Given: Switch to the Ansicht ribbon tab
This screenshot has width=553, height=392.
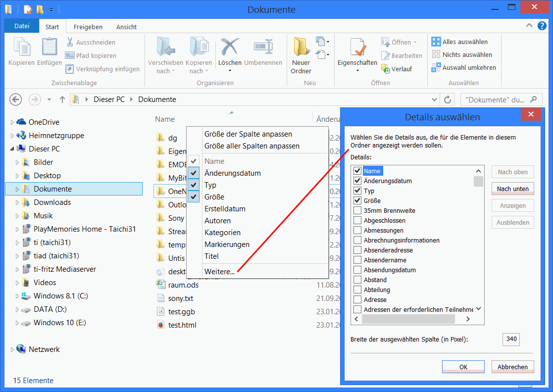Looking at the screenshot, I should pyautogui.click(x=126, y=27).
